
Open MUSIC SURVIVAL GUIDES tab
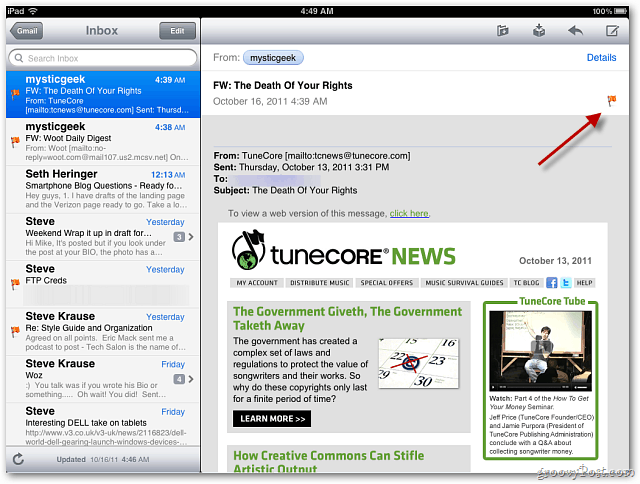464,283
